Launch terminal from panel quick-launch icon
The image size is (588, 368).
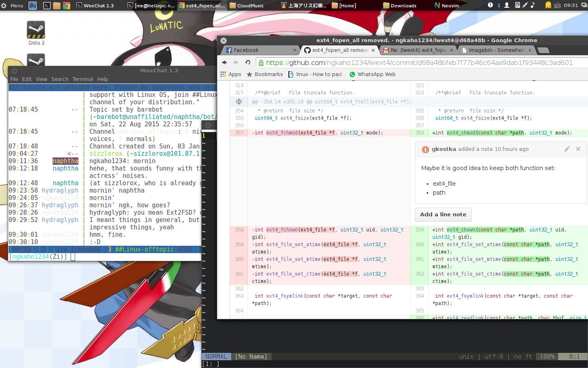[47, 5]
